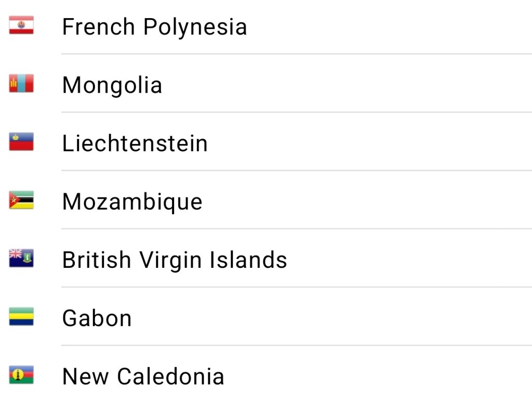The image size is (532, 403).
Task: Pick Mozambique in the list
Action: [x=132, y=201]
